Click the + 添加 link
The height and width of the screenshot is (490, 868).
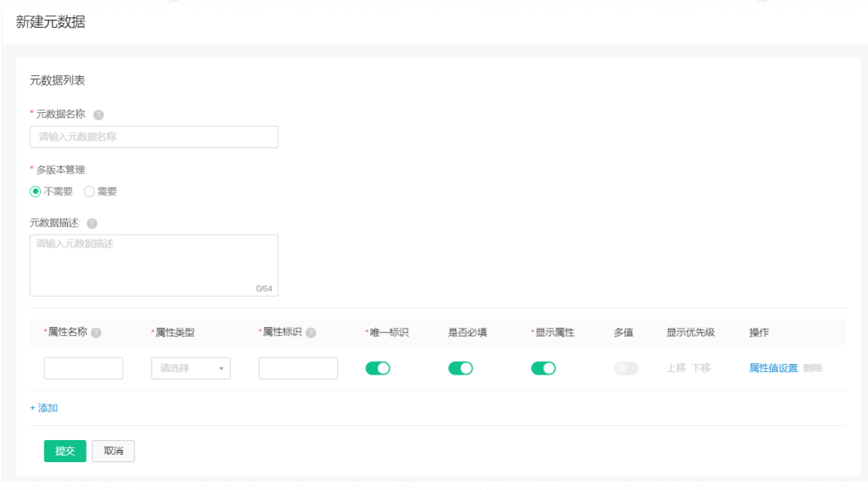point(43,408)
